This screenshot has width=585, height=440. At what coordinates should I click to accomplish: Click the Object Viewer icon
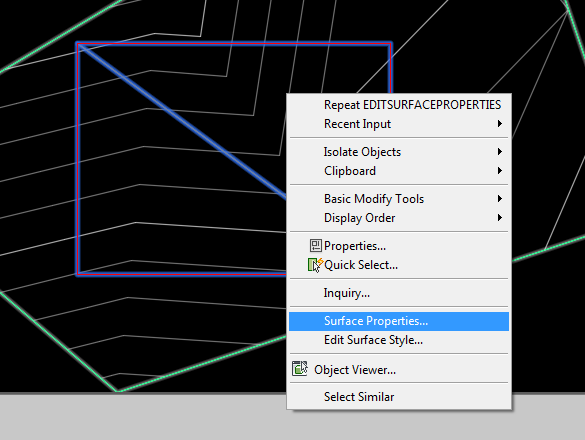[x=300, y=368]
